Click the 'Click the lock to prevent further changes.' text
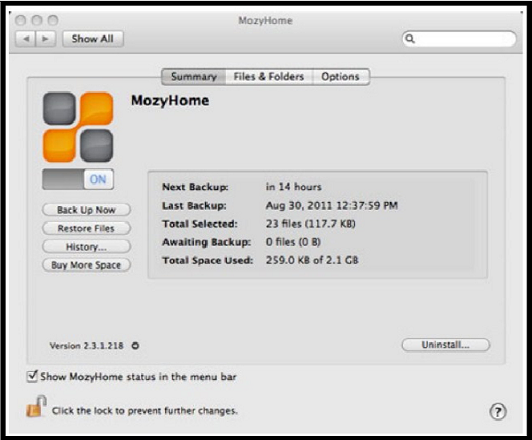This screenshot has width=532, height=440. [145, 411]
